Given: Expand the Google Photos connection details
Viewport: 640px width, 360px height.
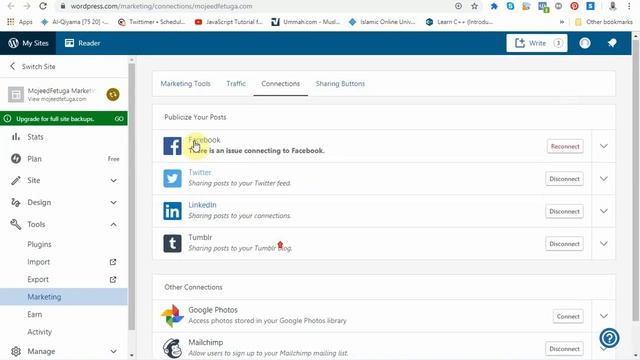Looking at the screenshot, I should pos(604,316).
